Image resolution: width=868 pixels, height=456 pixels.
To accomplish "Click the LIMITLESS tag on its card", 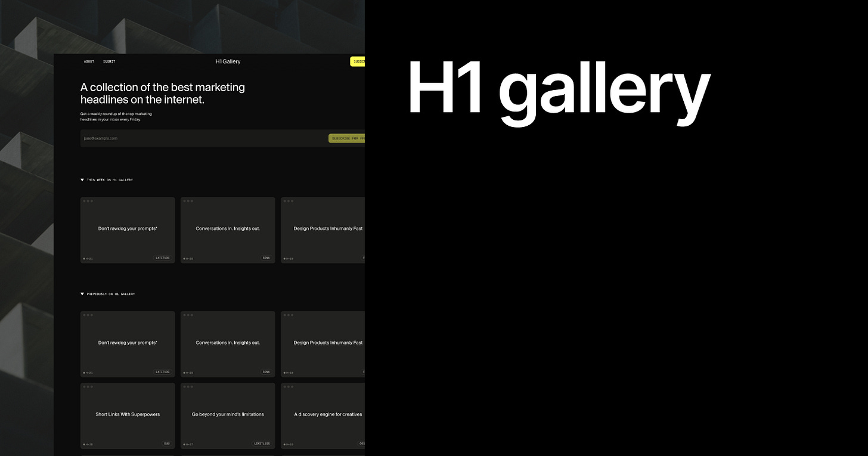I will [262, 443].
